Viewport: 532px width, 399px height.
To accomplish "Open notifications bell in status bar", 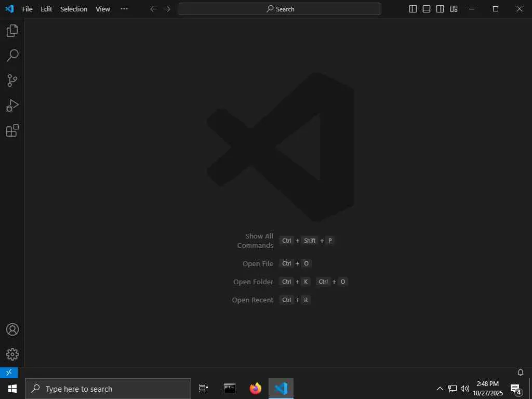I will point(521,373).
